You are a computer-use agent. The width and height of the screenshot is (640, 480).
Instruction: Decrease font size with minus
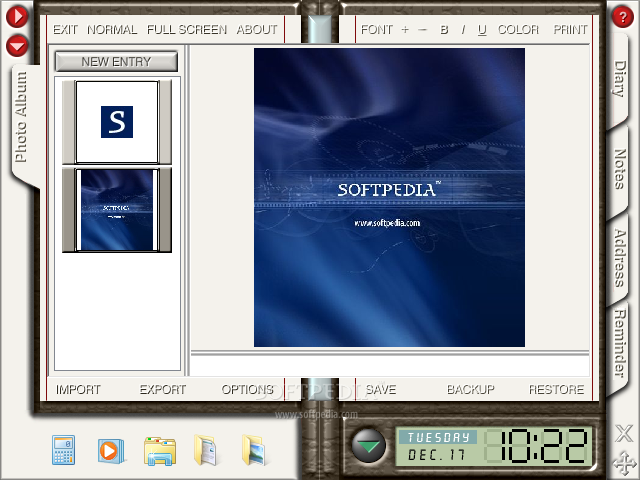click(x=422, y=29)
